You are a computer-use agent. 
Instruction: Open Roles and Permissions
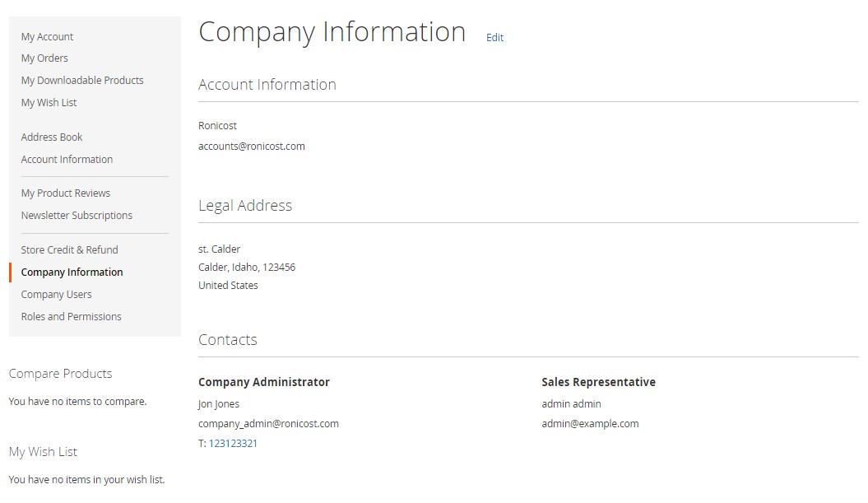(x=71, y=317)
